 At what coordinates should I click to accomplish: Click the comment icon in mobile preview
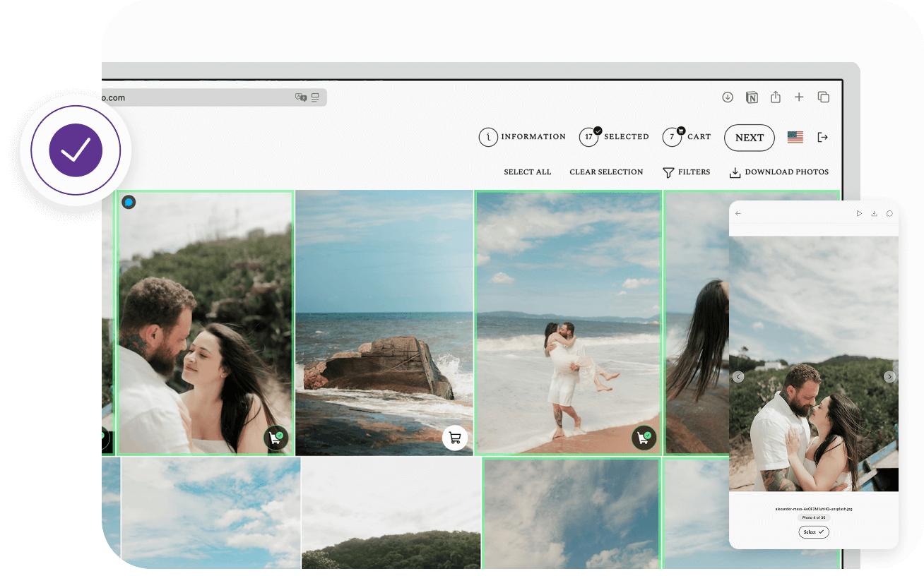[x=889, y=213]
